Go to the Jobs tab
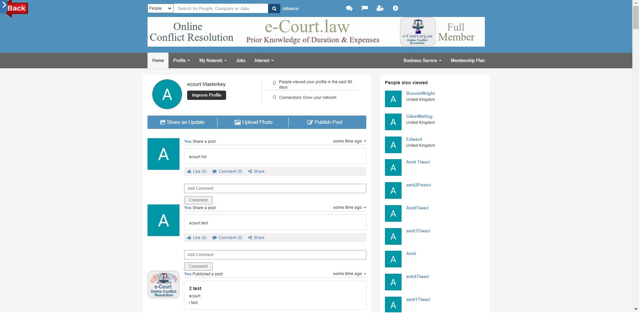 pos(240,61)
